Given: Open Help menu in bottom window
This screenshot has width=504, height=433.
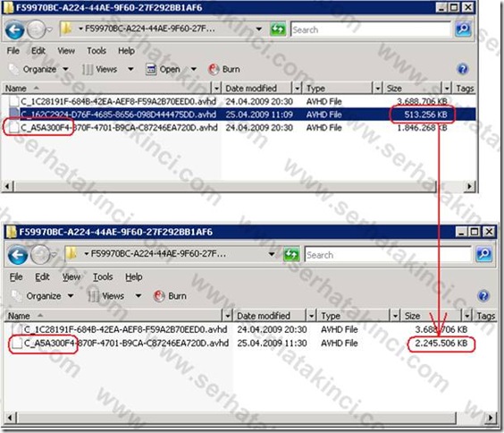Looking at the screenshot, I should tap(134, 276).
